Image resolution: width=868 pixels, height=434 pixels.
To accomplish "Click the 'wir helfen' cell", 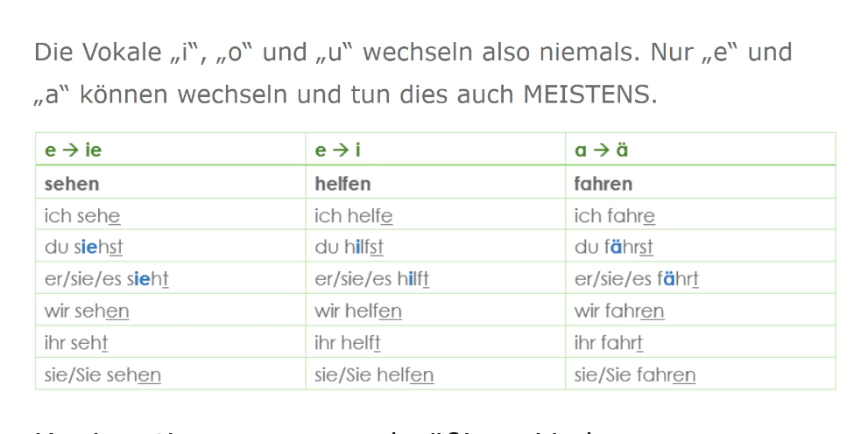I will coord(358,311).
